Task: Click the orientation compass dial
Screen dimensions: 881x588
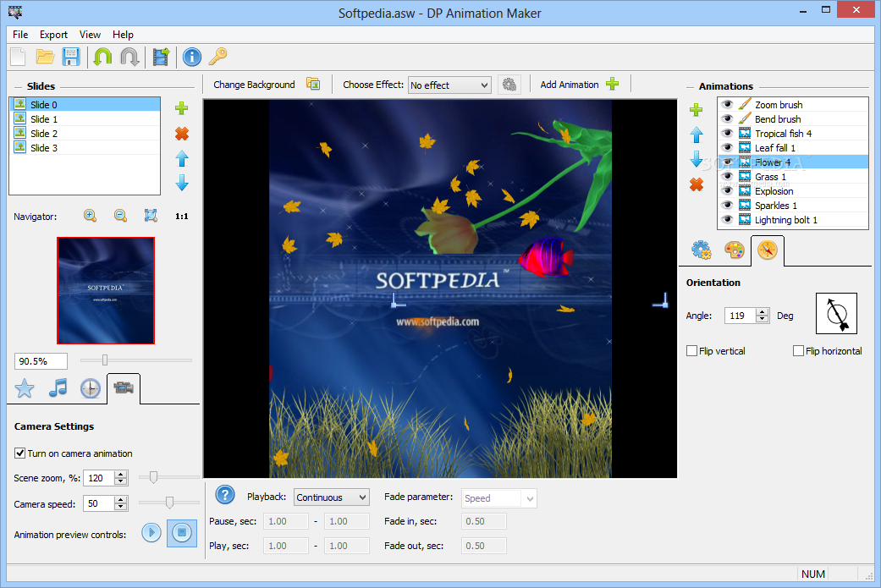Action: pos(836,313)
